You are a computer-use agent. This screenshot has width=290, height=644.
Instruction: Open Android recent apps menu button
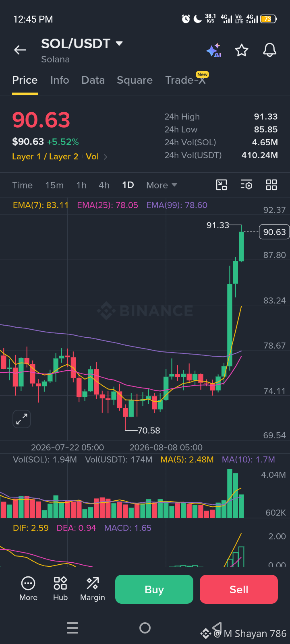(72, 628)
